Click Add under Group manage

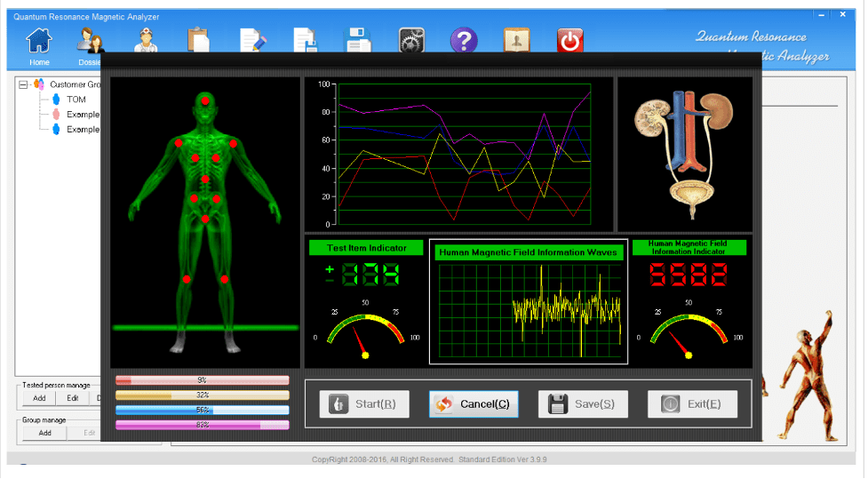[44, 433]
